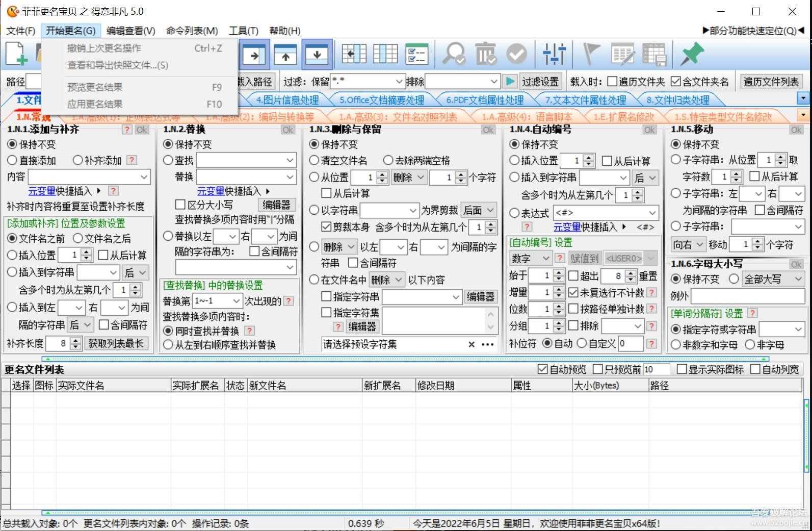Toggle 自动预览 checkbox
The image size is (812, 531).
pos(542,369)
